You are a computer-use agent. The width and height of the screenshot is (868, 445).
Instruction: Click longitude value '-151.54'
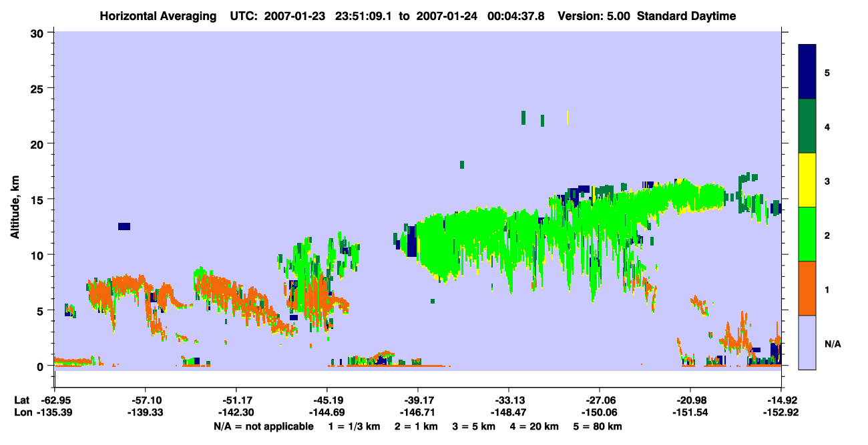tap(690, 412)
